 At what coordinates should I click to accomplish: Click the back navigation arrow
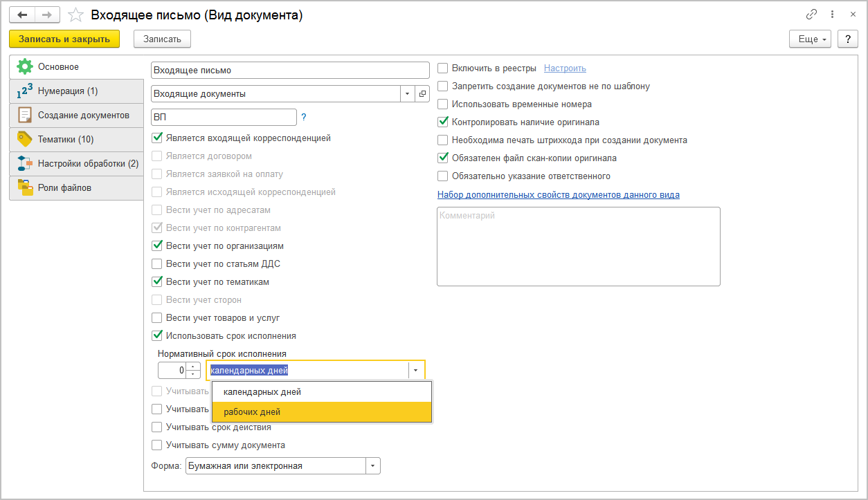(x=22, y=15)
